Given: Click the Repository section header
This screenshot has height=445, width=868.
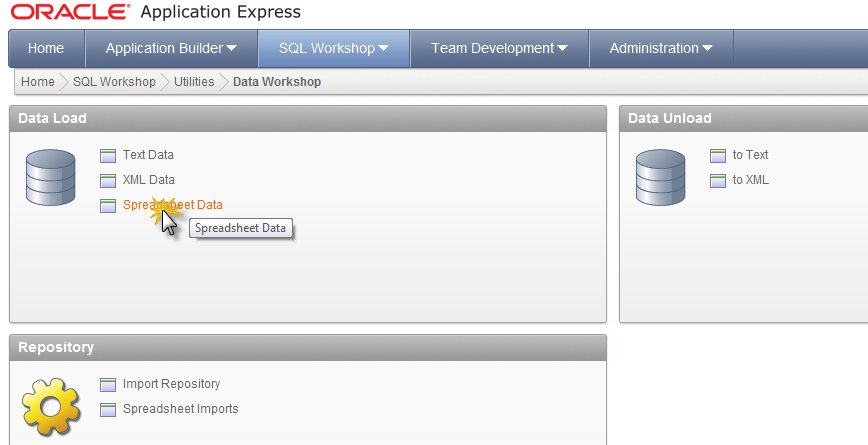Looking at the screenshot, I should pyautogui.click(x=308, y=348).
